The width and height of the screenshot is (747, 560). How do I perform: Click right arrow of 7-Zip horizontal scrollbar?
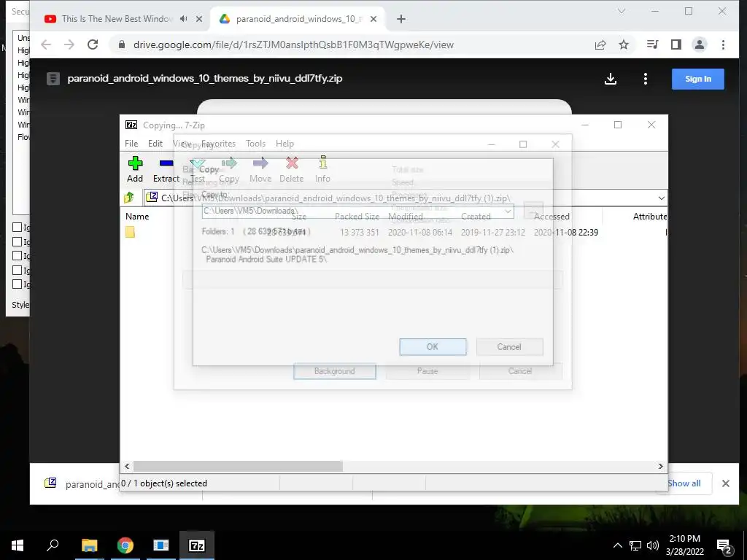tap(661, 466)
